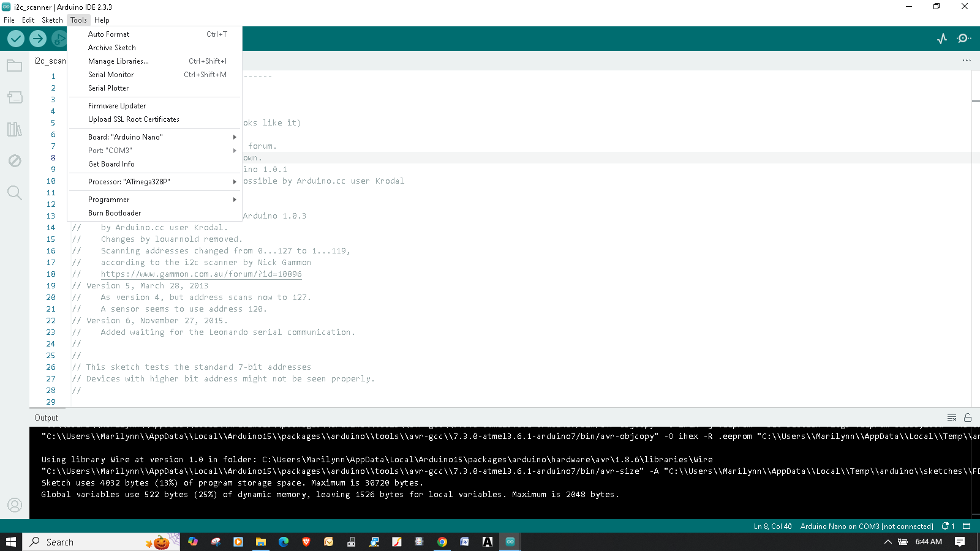Expand the Programmer submenu
980x551 pixels.
click(155, 200)
